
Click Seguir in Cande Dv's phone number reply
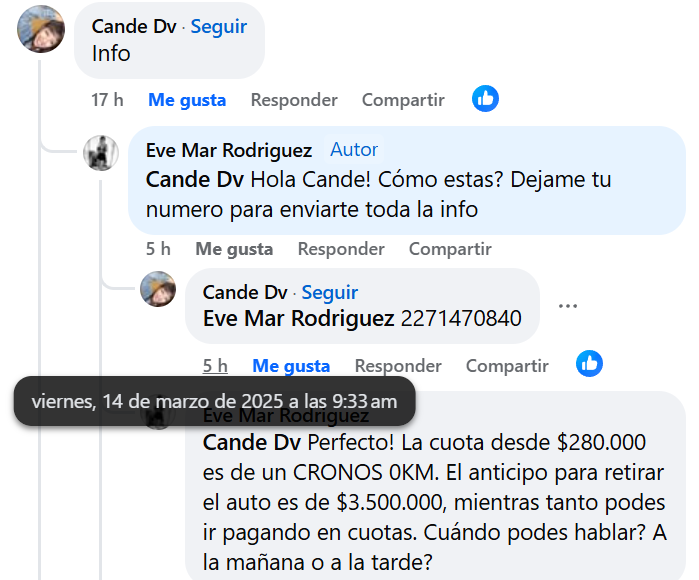tap(329, 292)
